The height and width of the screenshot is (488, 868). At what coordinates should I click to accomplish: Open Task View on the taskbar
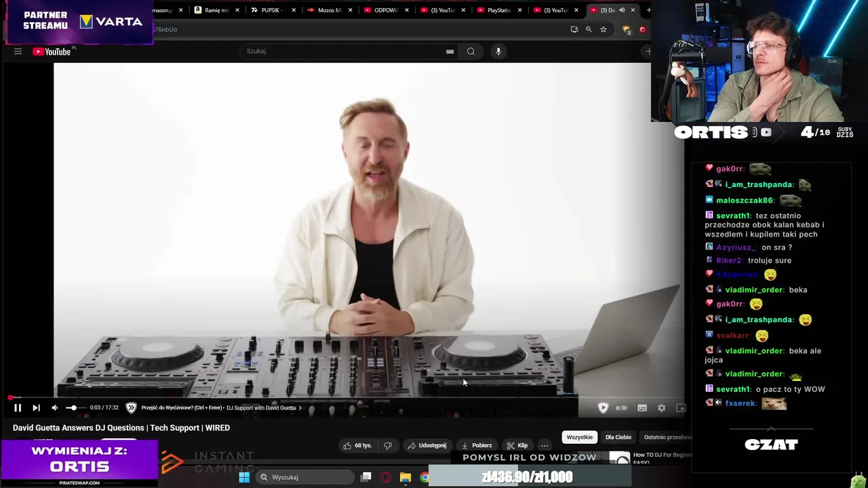366,477
